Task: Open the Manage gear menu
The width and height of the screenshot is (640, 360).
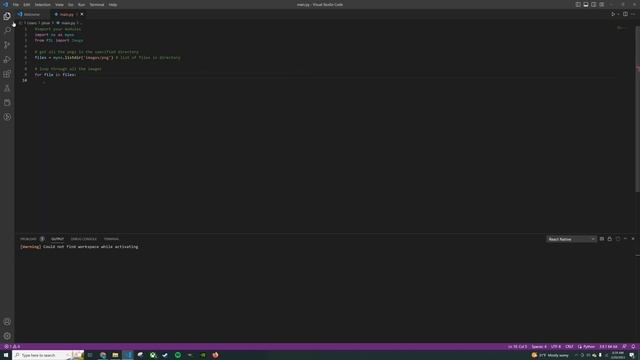Action: (x=7, y=336)
